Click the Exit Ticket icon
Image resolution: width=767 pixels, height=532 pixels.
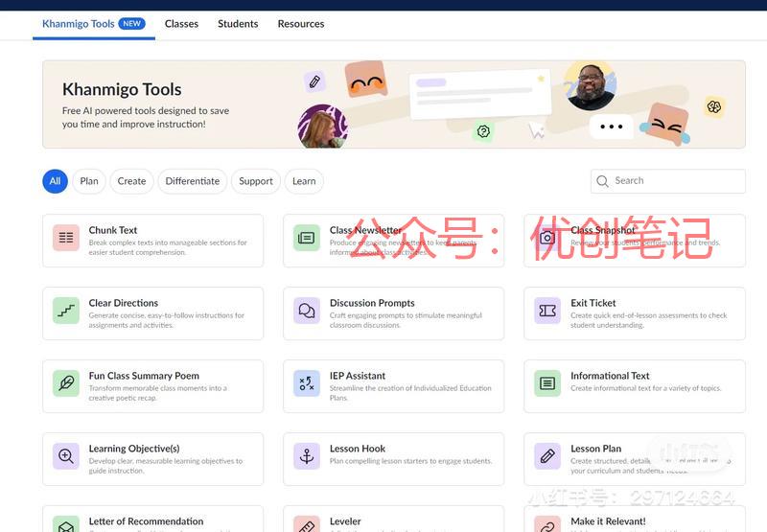547,311
